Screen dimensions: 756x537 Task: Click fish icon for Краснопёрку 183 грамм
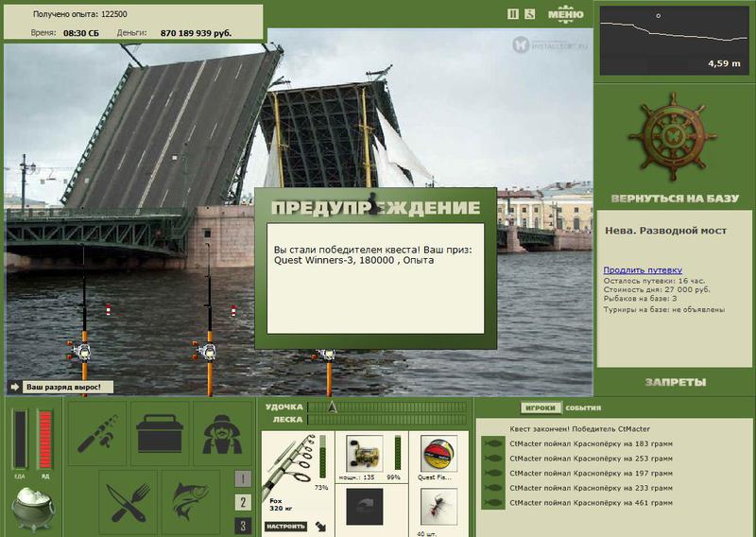click(493, 444)
